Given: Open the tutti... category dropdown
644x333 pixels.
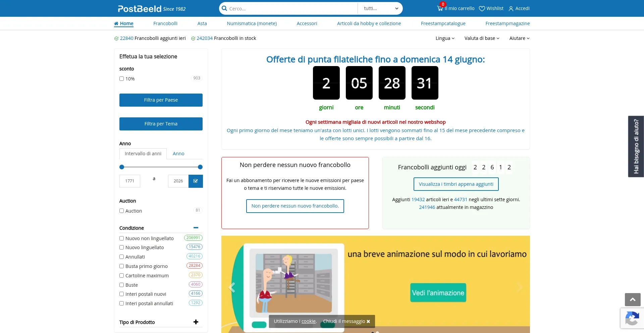Looking at the screenshot, I should pyautogui.click(x=380, y=8).
